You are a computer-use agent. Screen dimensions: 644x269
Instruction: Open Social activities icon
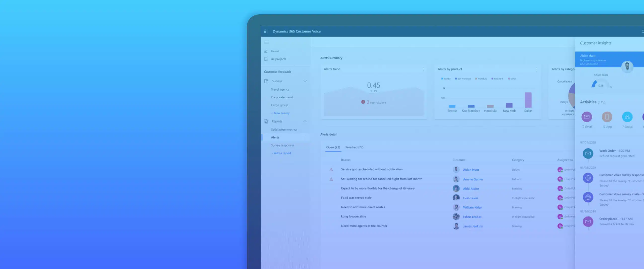627,117
